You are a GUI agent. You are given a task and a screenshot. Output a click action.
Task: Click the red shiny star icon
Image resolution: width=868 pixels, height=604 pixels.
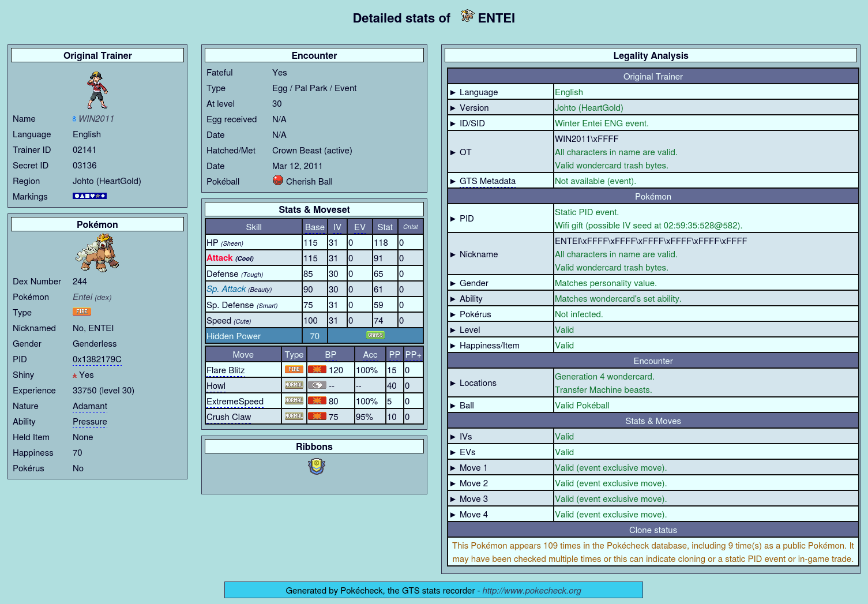click(74, 376)
